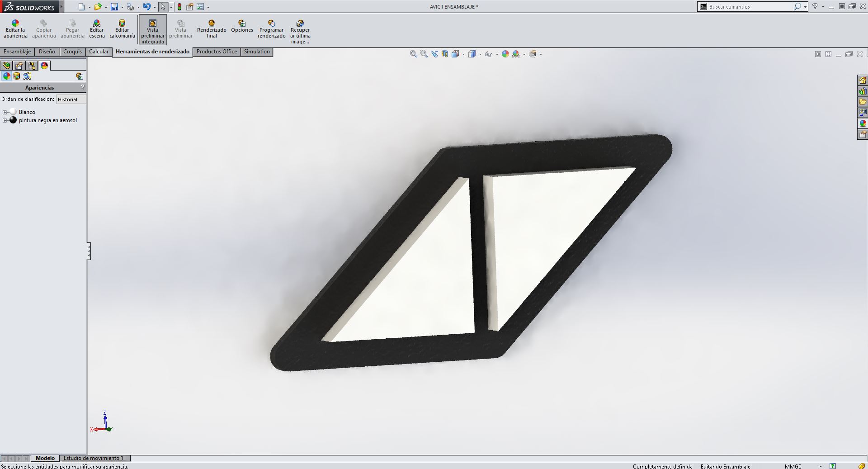Show scene, lights and cameras view
Screen dimensions: 868x469
click(x=27, y=76)
